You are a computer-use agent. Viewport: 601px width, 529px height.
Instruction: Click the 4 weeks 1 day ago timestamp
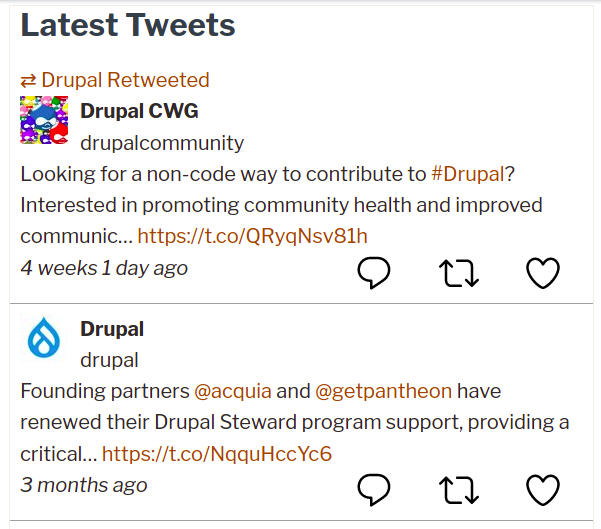[104, 268]
